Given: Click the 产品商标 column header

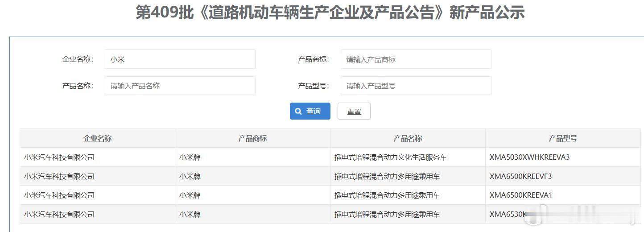Looking at the screenshot, I should [x=252, y=138].
